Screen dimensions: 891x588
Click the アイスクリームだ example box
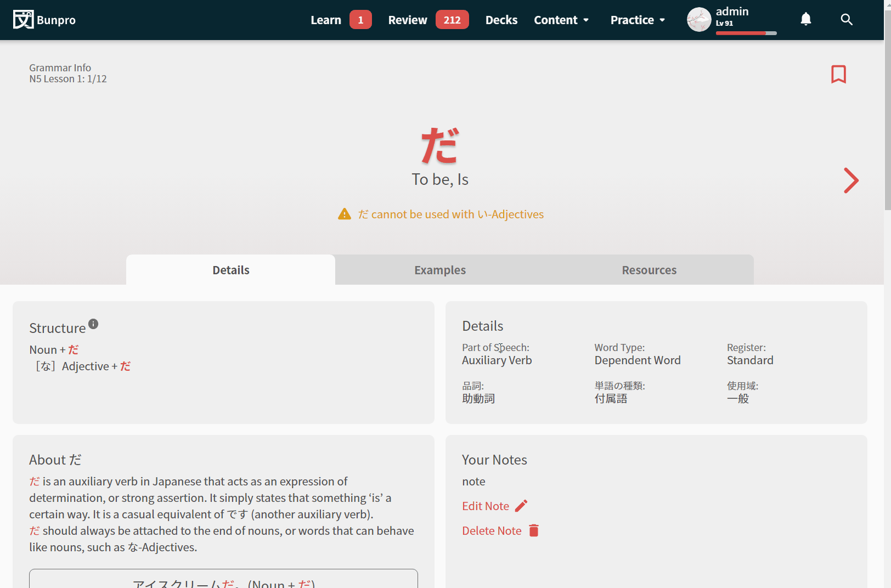[x=223, y=579]
